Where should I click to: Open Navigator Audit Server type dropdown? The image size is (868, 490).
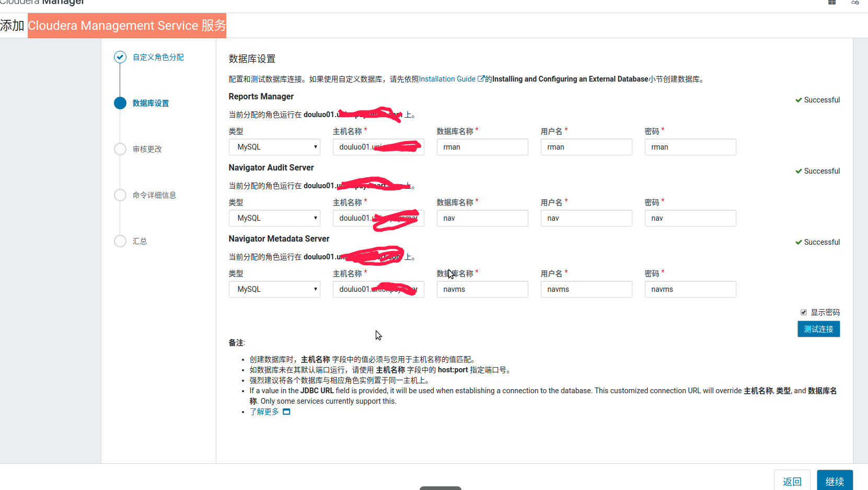(x=274, y=218)
